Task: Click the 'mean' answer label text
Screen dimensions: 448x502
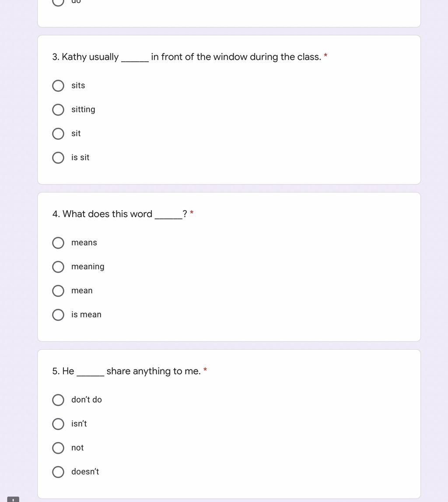Action: (82, 291)
